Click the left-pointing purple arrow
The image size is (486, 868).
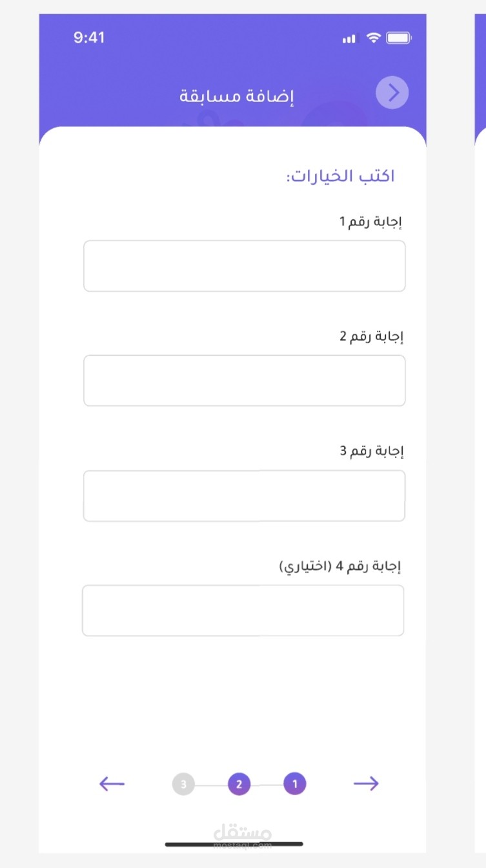[x=112, y=783]
